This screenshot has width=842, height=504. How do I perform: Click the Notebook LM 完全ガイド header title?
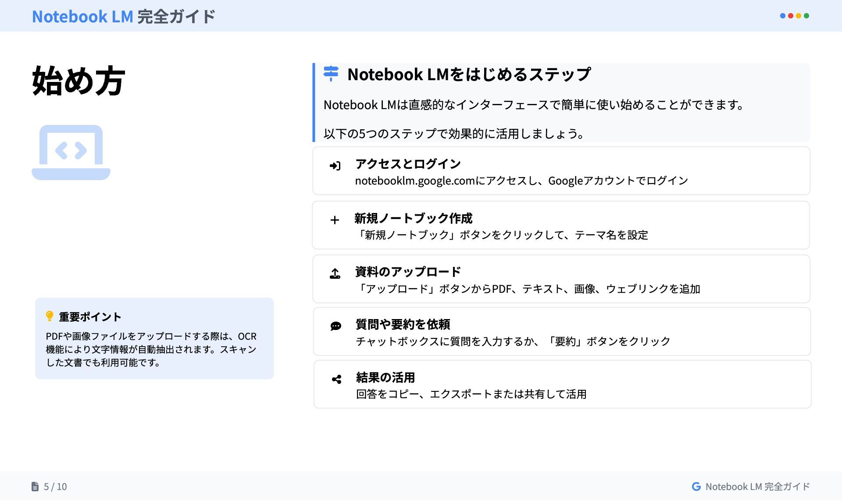tap(124, 17)
